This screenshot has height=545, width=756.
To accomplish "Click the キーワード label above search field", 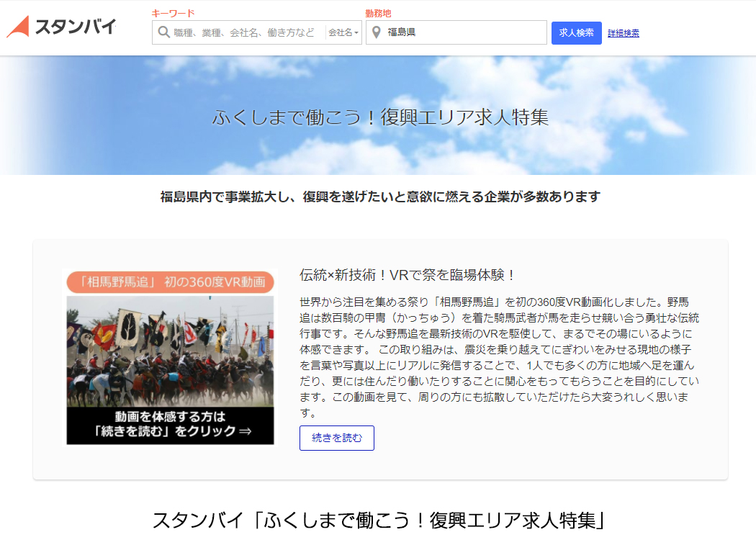I will [173, 13].
